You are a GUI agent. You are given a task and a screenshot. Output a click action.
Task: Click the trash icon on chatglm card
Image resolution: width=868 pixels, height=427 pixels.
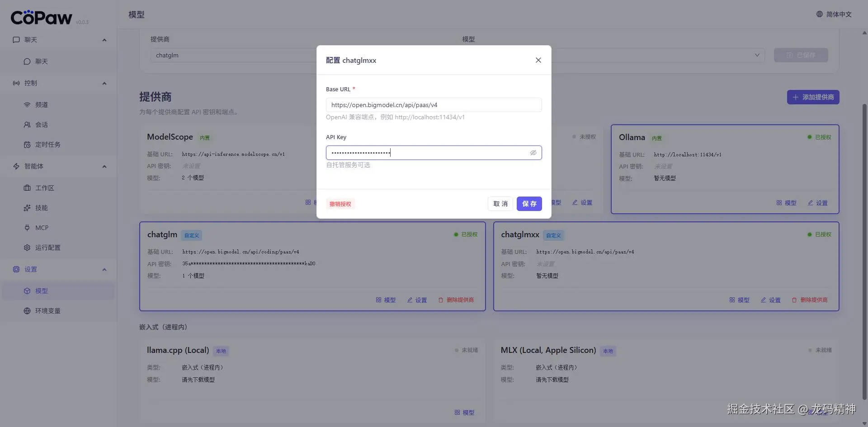(x=441, y=300)
